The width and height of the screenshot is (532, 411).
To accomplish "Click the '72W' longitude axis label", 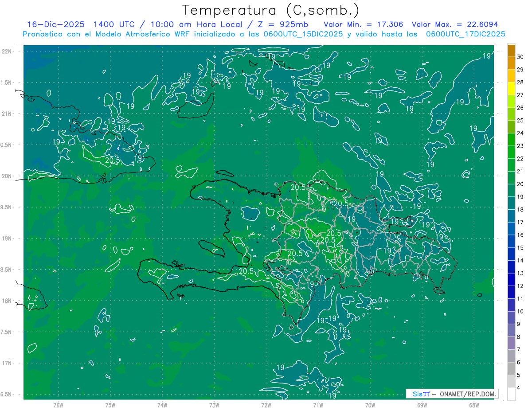I will point(266,405).
